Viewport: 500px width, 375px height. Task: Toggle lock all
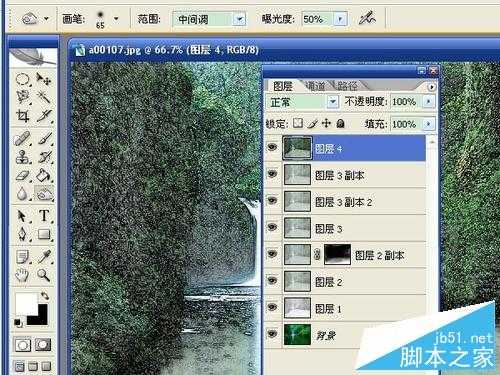pyautogui.click(x=340, y=123)
